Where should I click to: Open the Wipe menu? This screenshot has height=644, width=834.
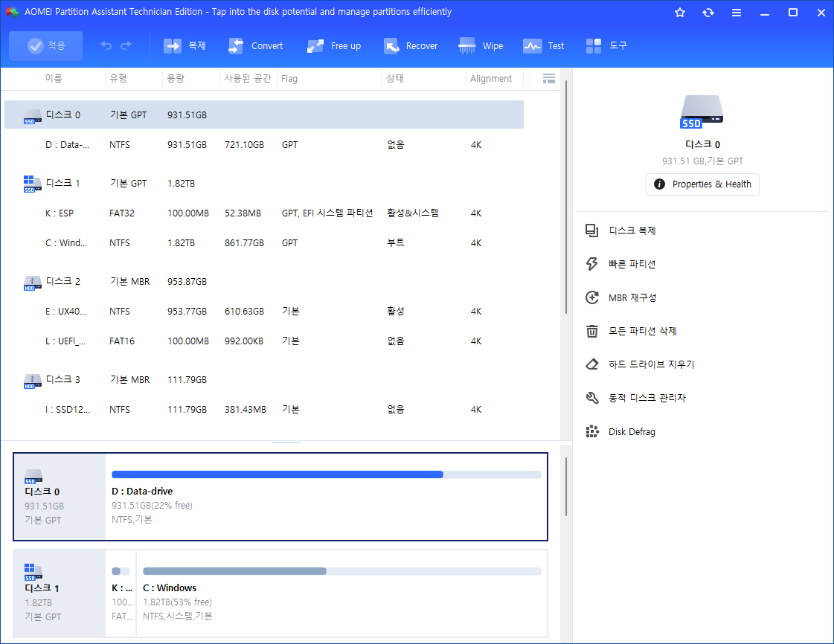(481, 45)
